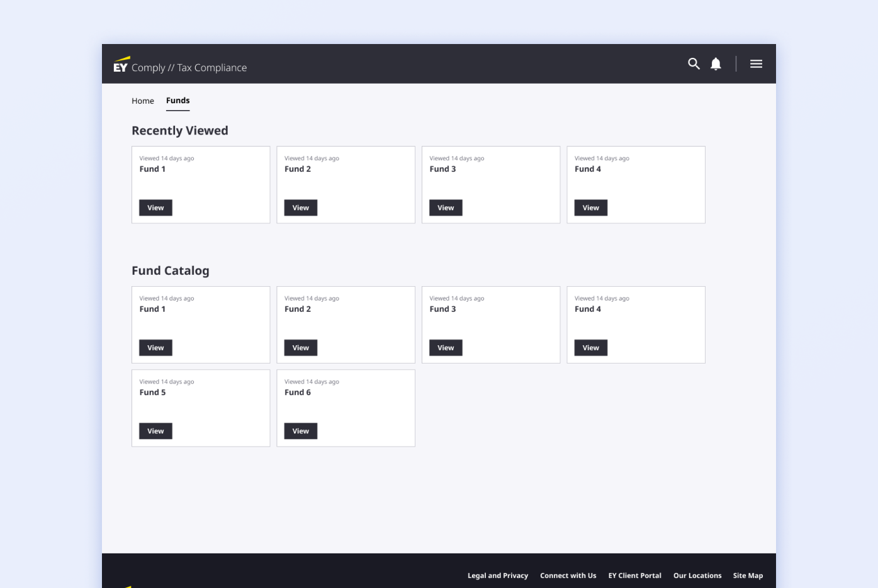Screen dimensions: 878x588
Task: Click View button on Fund 5 card
Action: click(155, 431)
